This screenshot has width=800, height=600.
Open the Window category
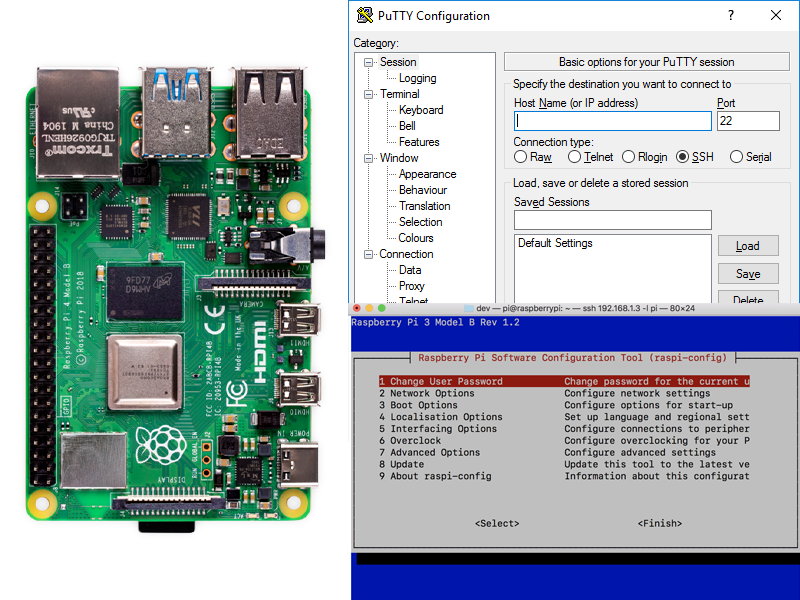[399, 158]
